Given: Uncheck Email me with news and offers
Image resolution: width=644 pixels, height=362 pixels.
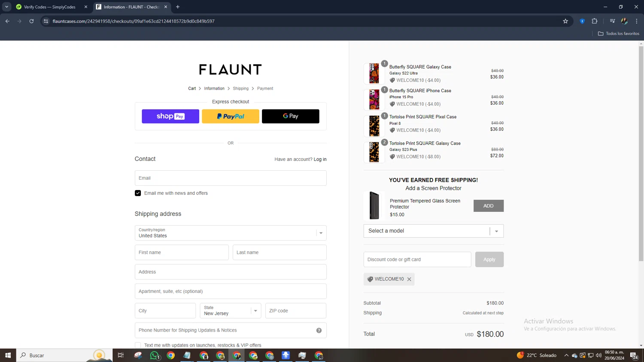Looking at the screenshot, I should click(138, 193).
